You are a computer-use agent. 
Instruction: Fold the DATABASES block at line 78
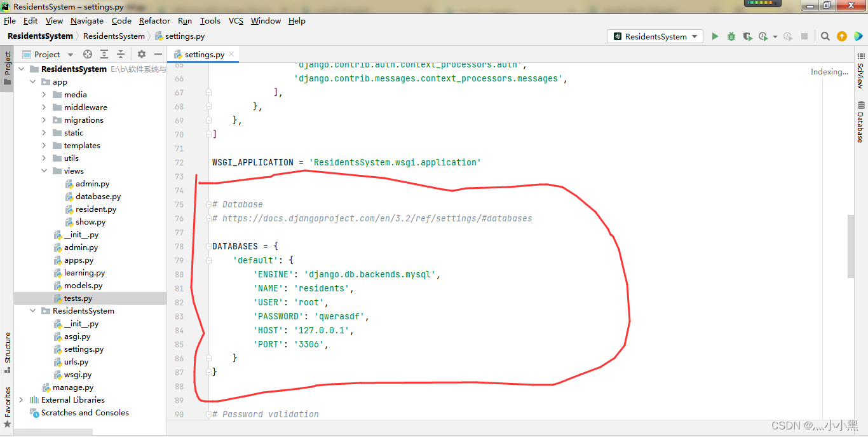coord(208,246)
